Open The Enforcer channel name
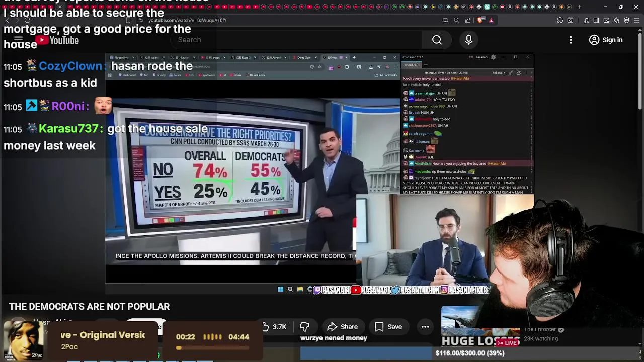The width and height of the screenshot is (644, 362). [x=540, y=329]
